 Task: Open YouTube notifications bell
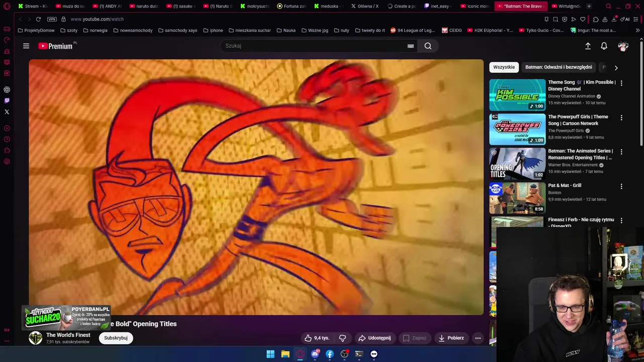[604, 46]
